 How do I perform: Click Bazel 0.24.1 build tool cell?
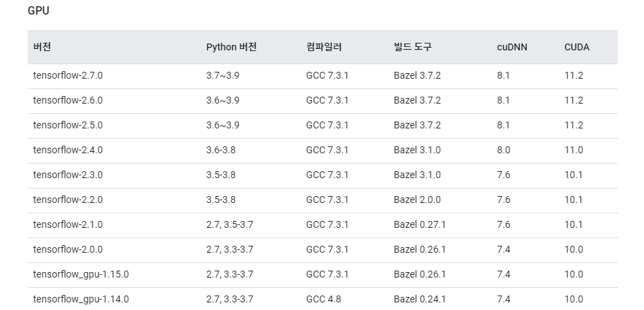coord(419,300)
